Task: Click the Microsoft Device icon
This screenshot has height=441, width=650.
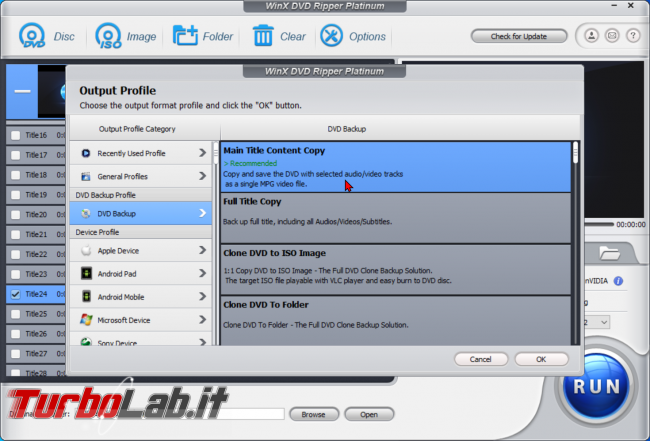Action: point(86,320)
